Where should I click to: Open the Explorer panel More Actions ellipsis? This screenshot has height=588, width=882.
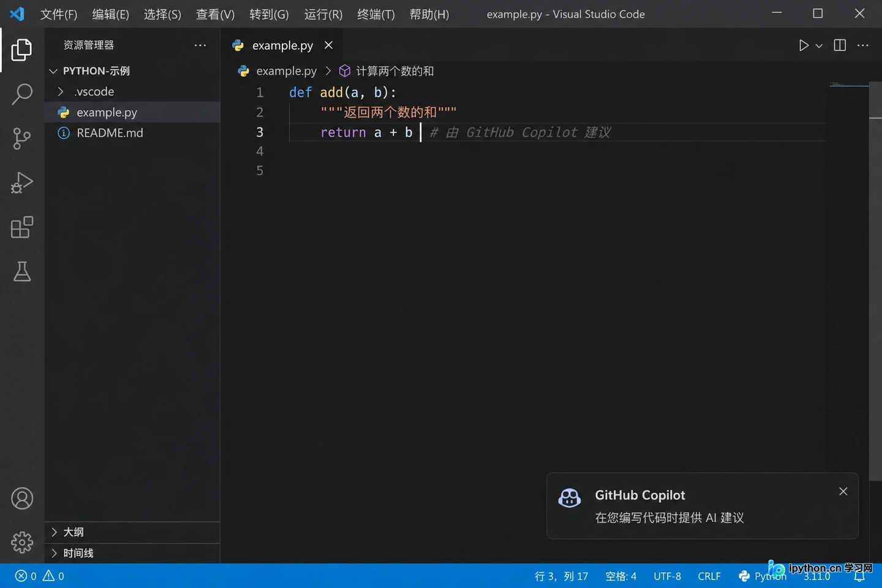pos(200,45)
